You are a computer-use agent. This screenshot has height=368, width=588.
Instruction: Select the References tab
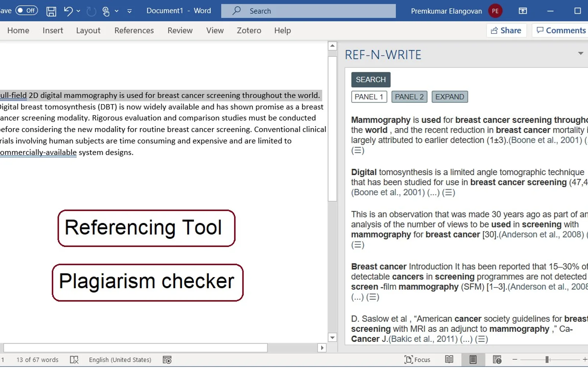click(134, 31)
